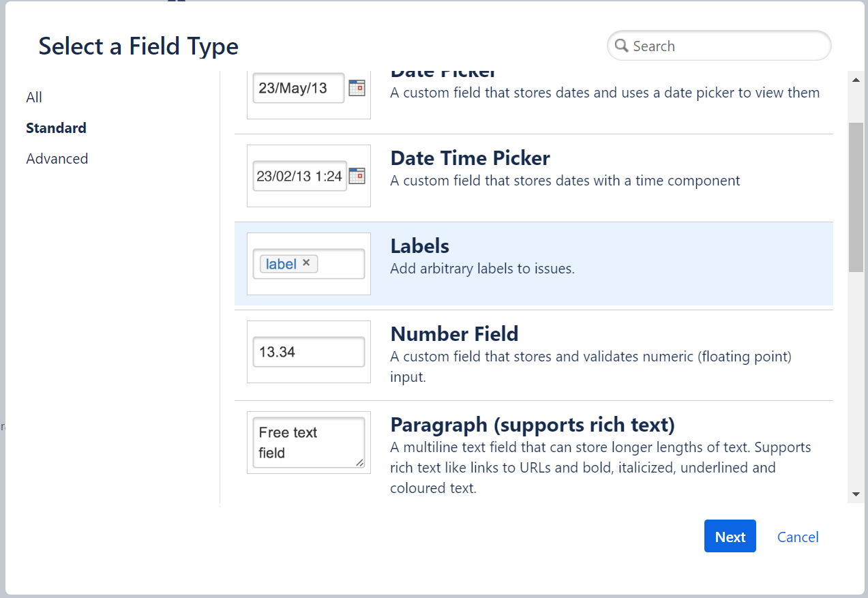868x598 pixels.
Task: Click the calendar icon in the Date Time Picker preview
Action: click(356, 176)
